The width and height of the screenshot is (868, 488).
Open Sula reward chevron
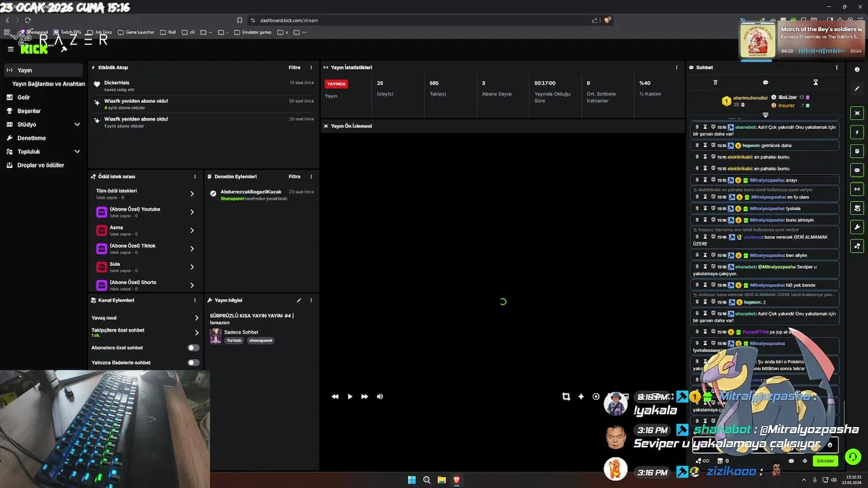[192, 267]
